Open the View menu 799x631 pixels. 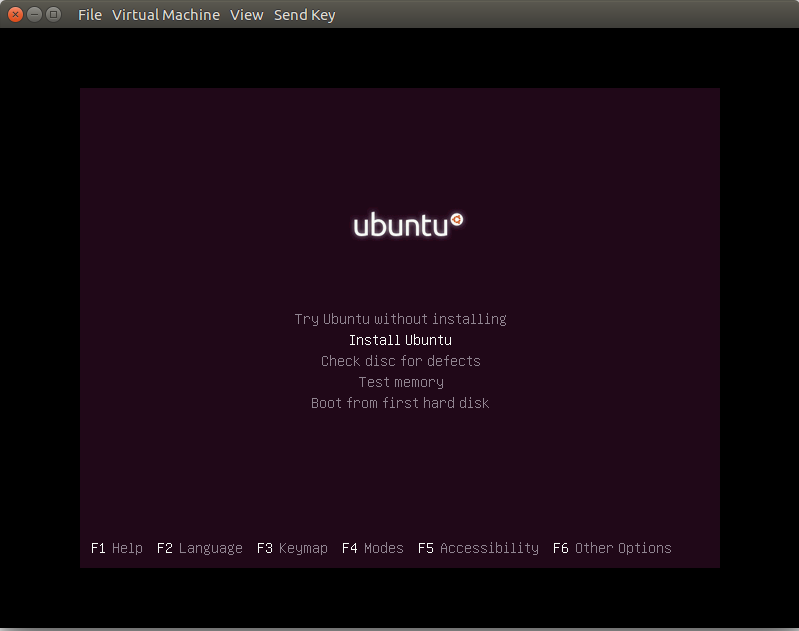coord(246,15)
